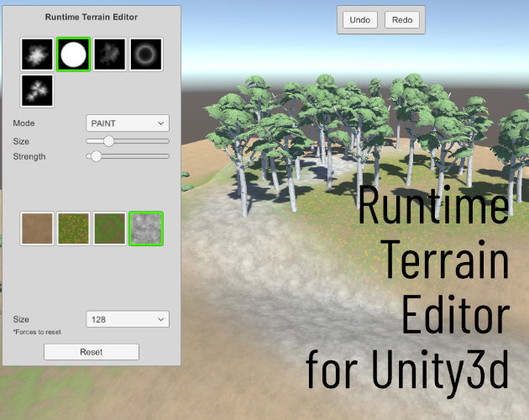Reset the terrain with Reset button
The height and width of the screenshot is (420, 529).
tap(92, 352)
